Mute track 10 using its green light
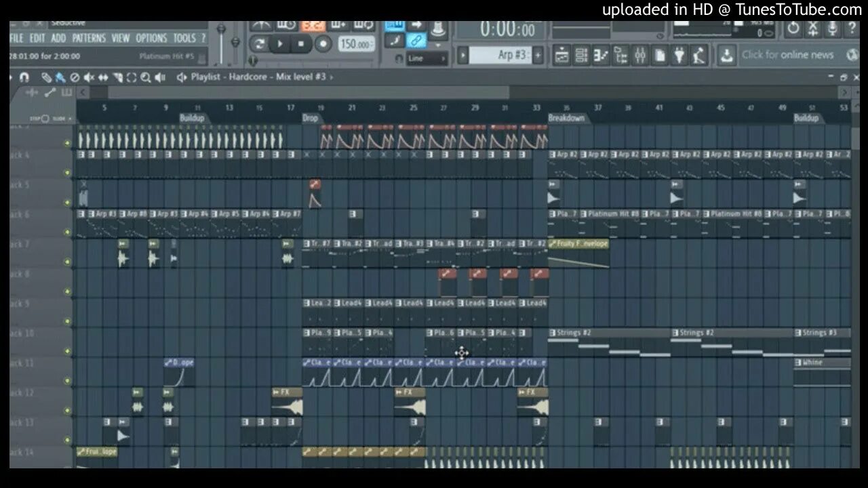Viewport: 868px width, 488px height. (67, 351)
